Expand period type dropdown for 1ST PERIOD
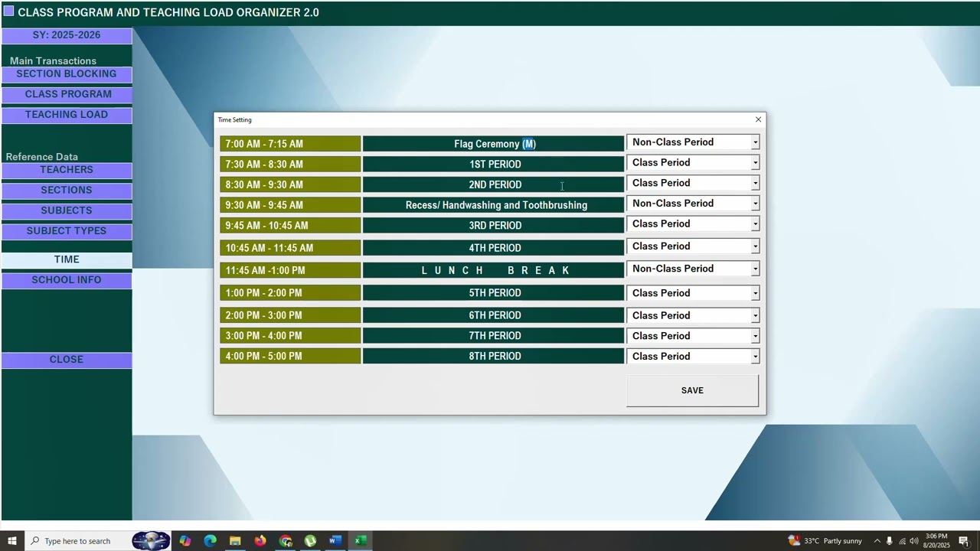Viewport: 980px width, 551px height. (755, 163)
